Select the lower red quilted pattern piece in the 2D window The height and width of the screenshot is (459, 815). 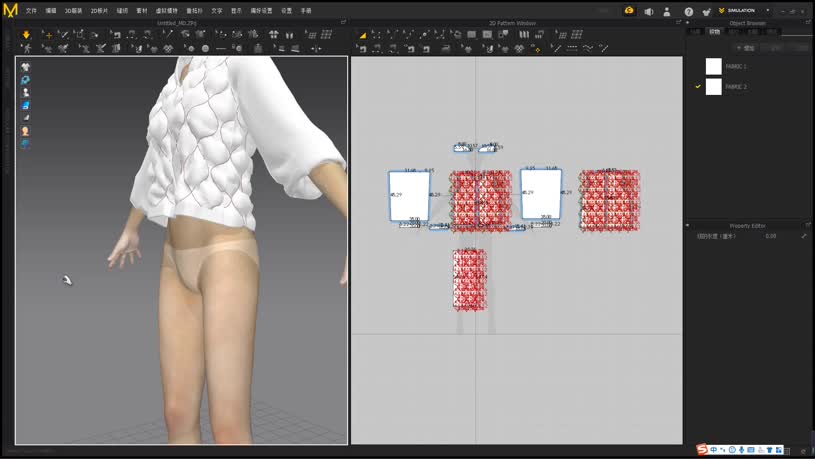(469, 280)
